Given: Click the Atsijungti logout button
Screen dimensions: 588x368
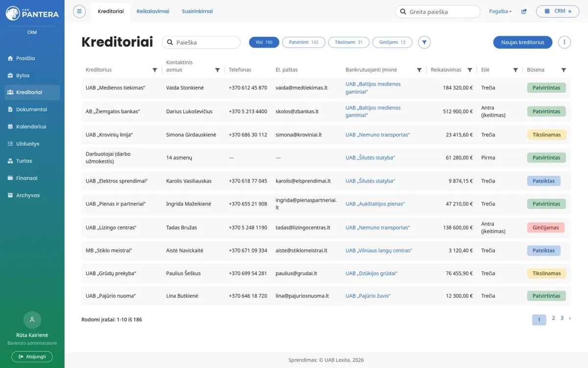Looking at the screenshot, I should tap(32, 357).
